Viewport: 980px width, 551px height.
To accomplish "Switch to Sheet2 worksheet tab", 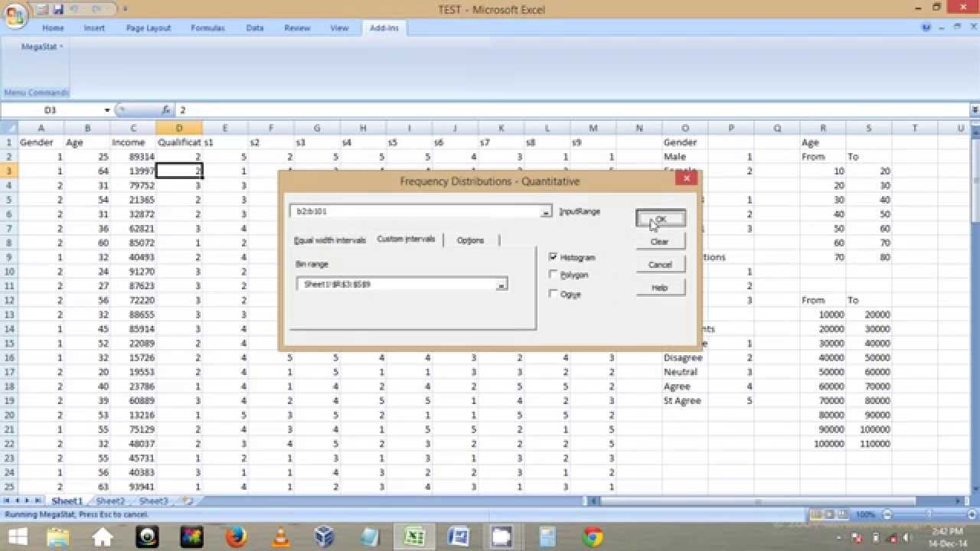I will [110, 501].
